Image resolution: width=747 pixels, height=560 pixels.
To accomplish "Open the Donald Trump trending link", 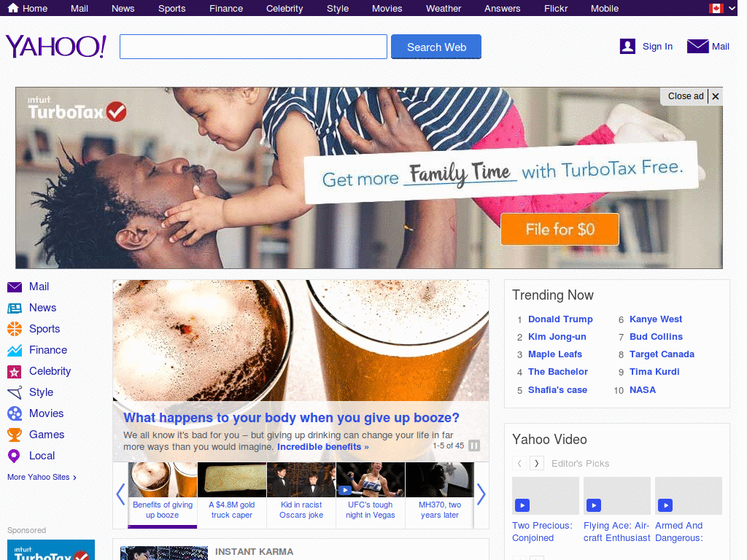I will pos(560,319).
